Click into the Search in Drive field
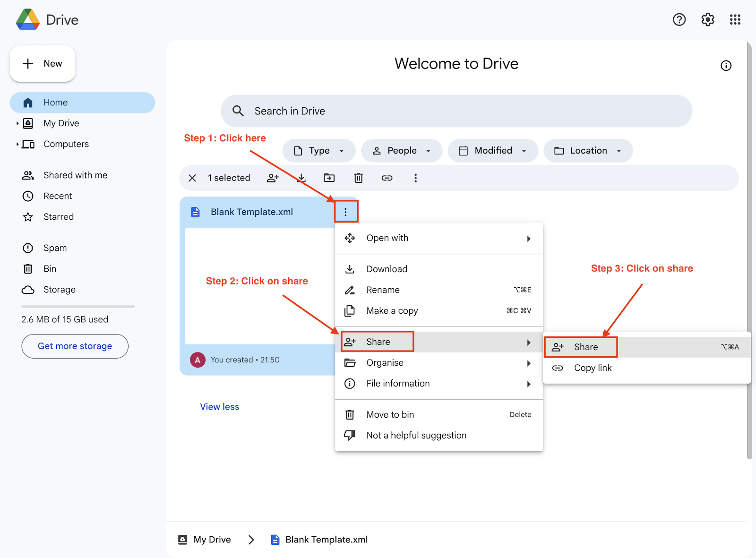 [456, 111]
